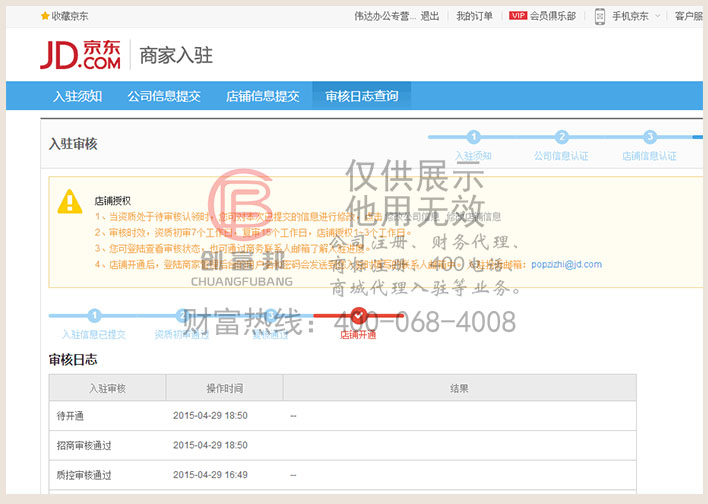Click the red checkmark 店铺开通 step circle
The image size is (708, 504).
pos(359,315)
